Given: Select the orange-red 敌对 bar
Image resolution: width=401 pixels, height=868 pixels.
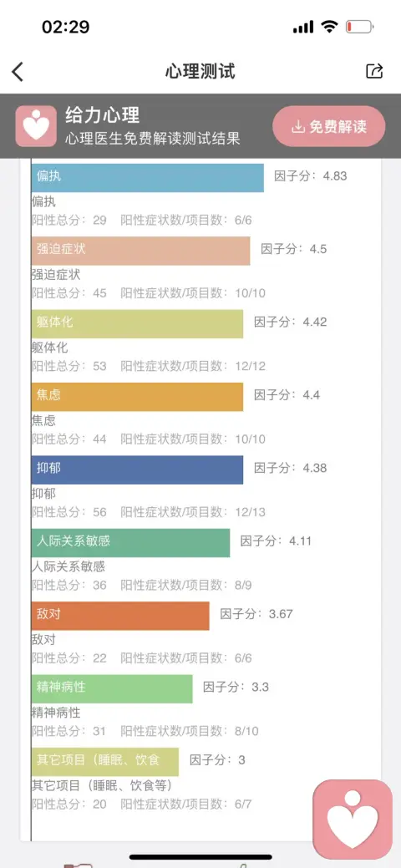Looking at the screenshot, I should coord(121,616).
